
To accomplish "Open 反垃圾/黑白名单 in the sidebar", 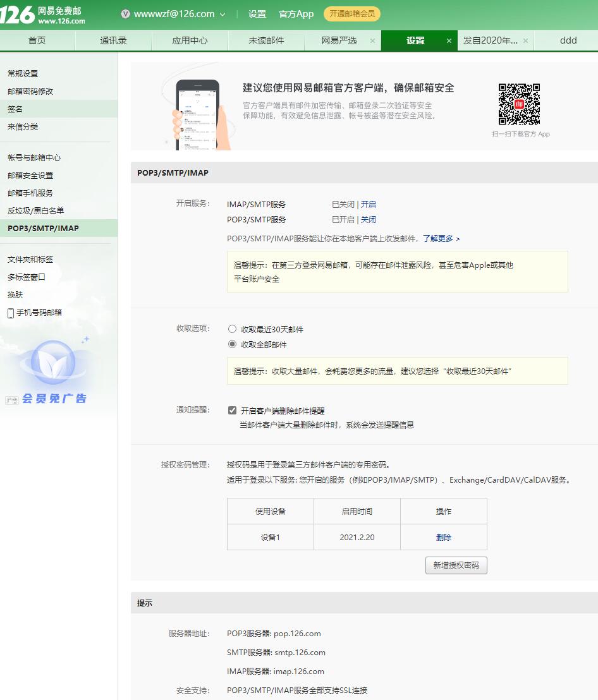I will 36,211.
